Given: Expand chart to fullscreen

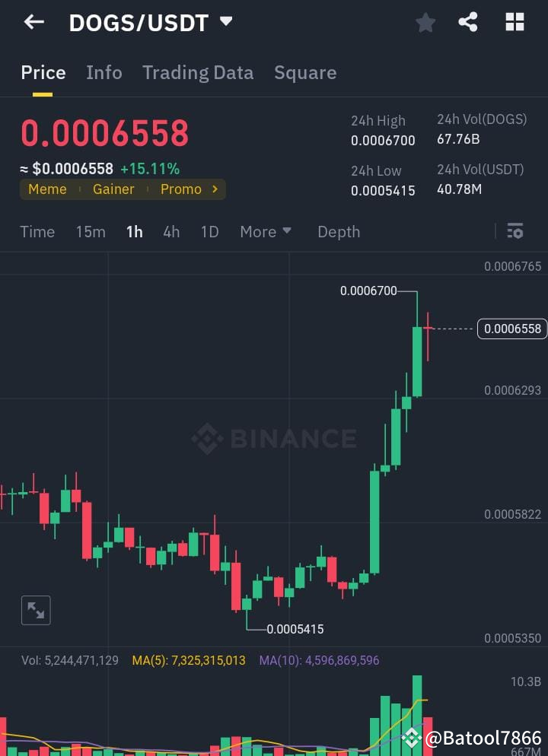Looking at the screenshot, I should click(x=37, y=611).
